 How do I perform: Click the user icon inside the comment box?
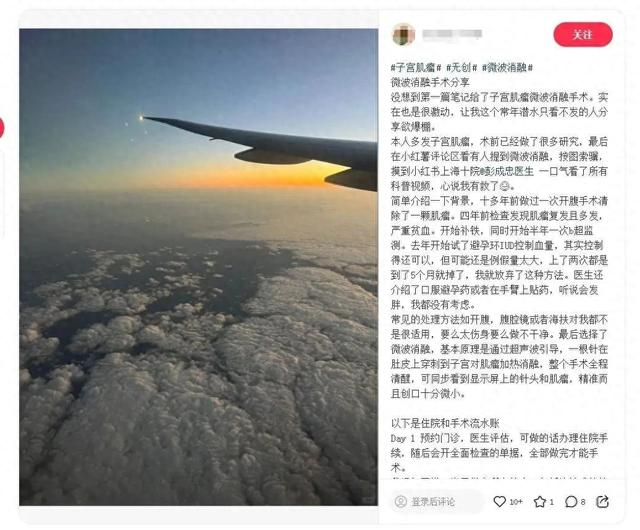tap(401, 501)
